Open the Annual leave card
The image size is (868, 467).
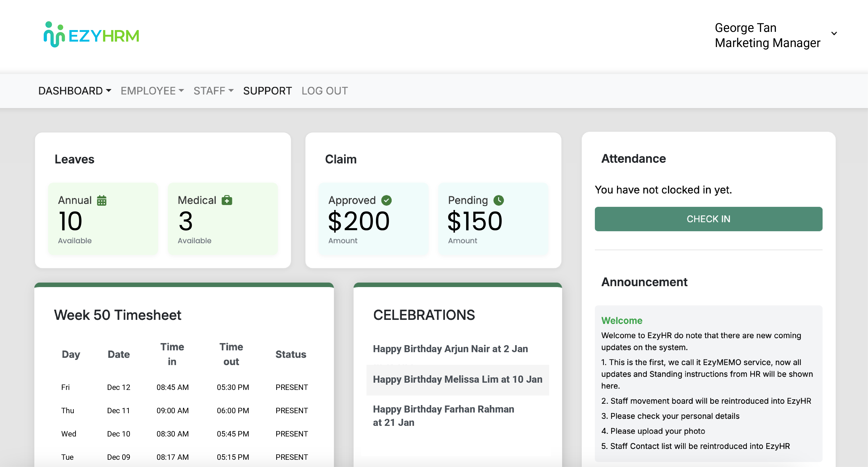click(x=103, y=219)
